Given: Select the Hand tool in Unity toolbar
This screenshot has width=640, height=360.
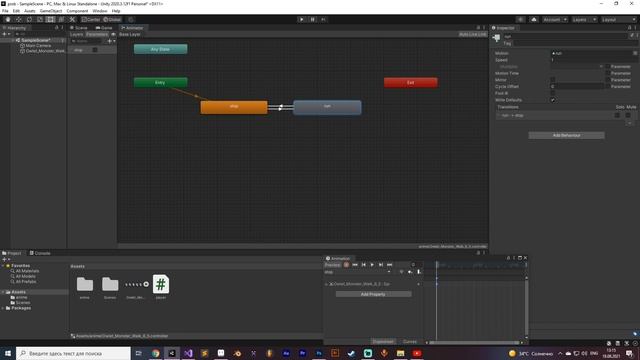Looking at the screenshot, I should 8,20.
